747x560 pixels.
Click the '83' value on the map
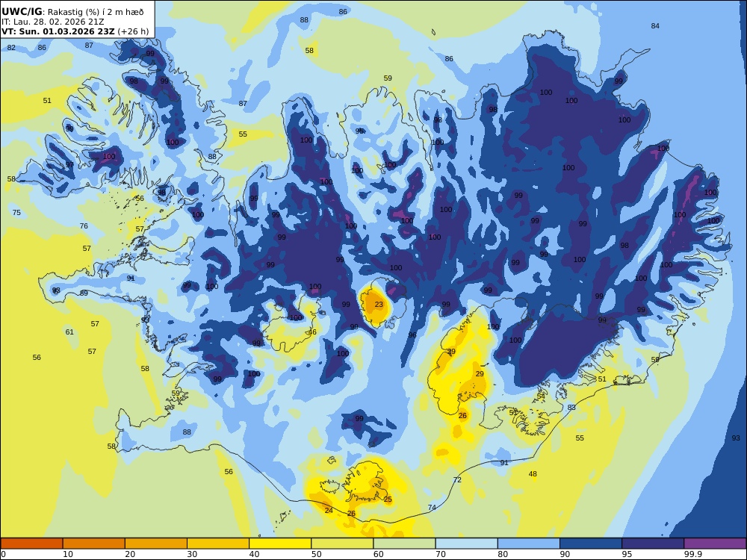click(571, 407)
